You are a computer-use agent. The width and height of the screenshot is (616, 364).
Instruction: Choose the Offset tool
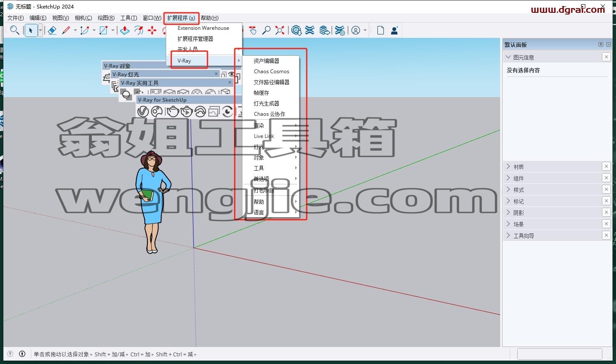pos(138,30)
